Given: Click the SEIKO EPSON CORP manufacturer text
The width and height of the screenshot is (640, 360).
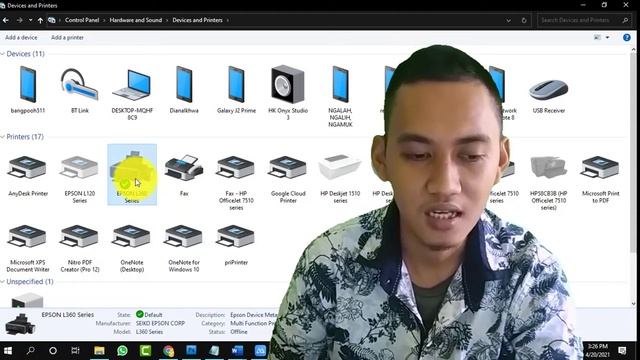Looking at the screenshot, I should click(x=160, y=323).
